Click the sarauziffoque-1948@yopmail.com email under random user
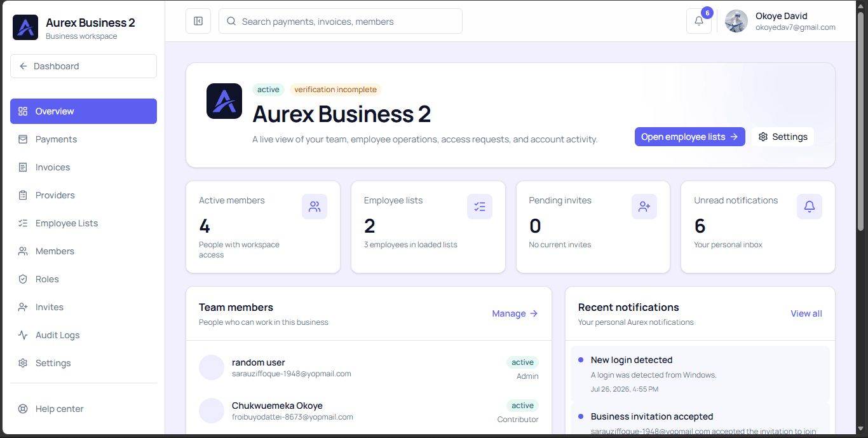This screenshot has width=868, height=438. 292,374
